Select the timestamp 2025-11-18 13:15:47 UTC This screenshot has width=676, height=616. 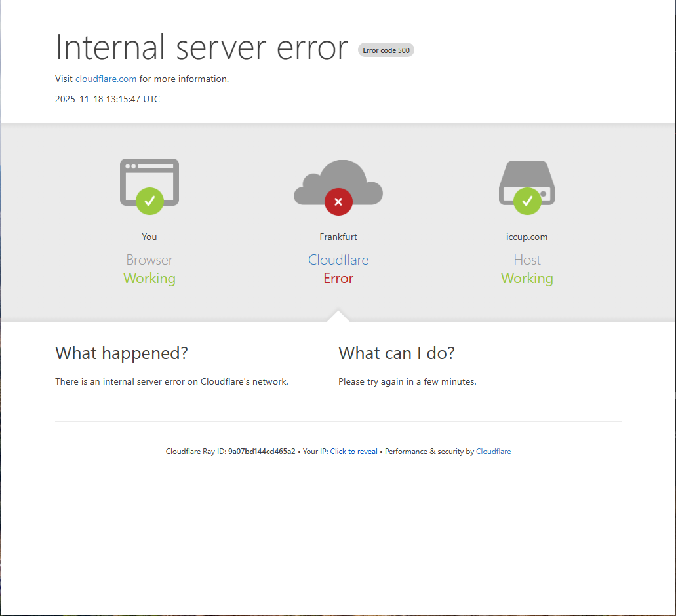[108, 99]
